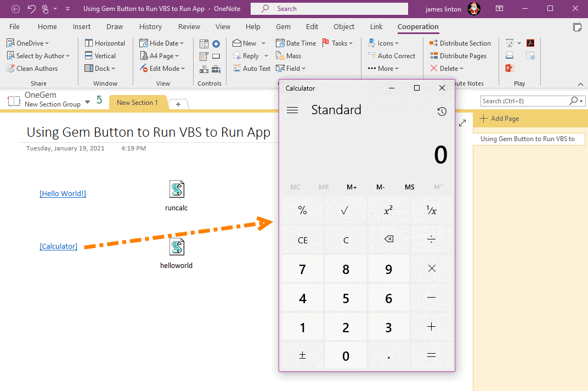The width and height of the screenshot is (588, 391).
Task: Click the Calculator backspace key
Action: tap(388, 239)
